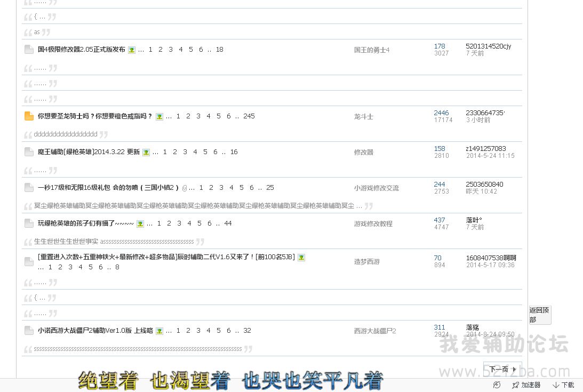Click image attachment icon after 国4极限修改器2.05正式版发布
This screenshot has width=583, height=392.
(132, 50)
